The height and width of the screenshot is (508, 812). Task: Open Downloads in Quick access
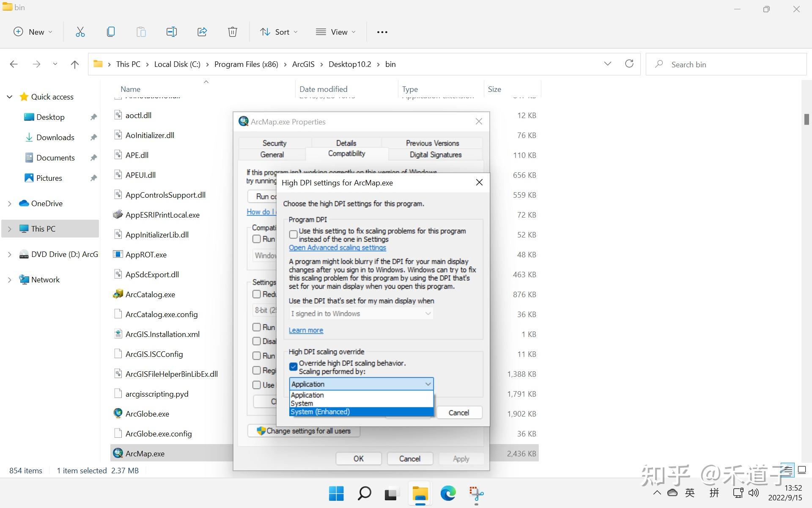coord(55,137)
